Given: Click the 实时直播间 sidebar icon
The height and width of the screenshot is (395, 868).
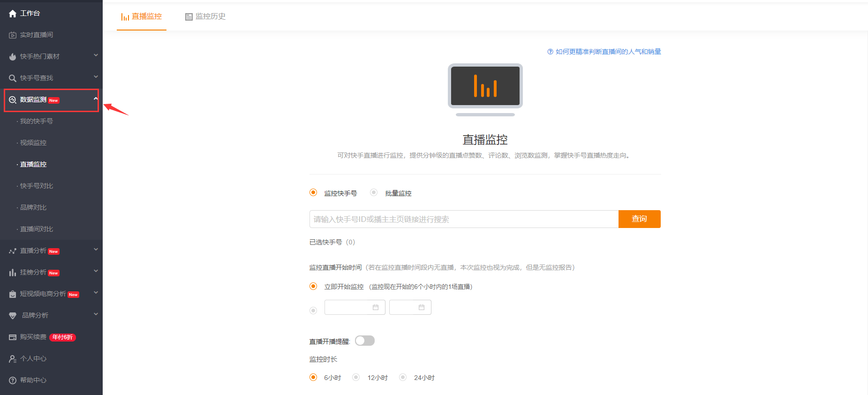Looking at the screenshot, I should pos(13,35).
